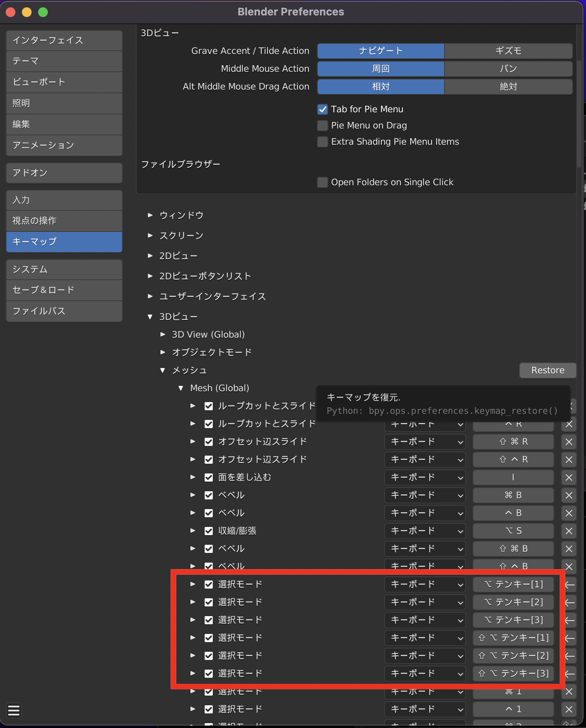This screenshot has height=728, width=586.
Task: Expand the 2Dビュー keymap section
Action: pyautogui.click(x=150, y=256)
